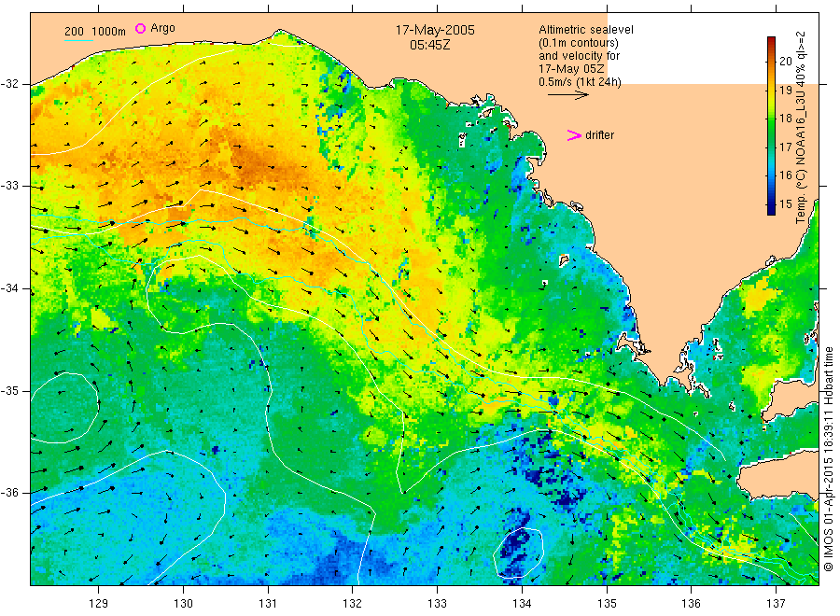Click longitude axis label 130
The width and height of the screenshot is (840, 616).
pos(183,604)
